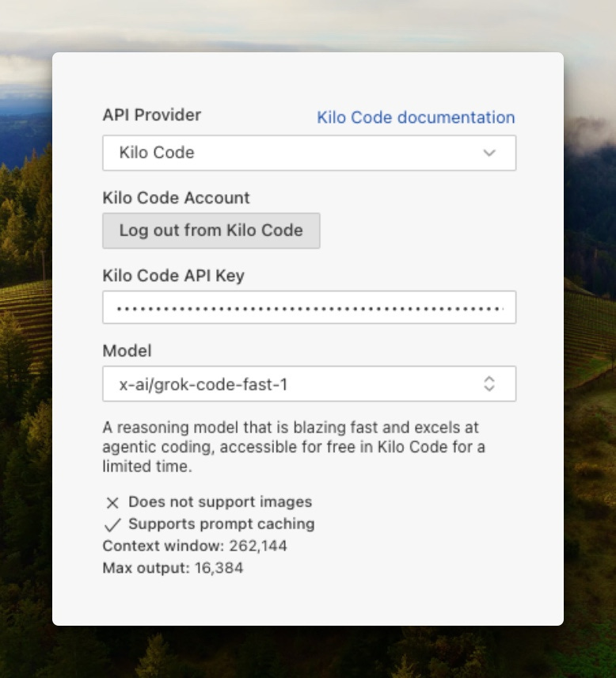616x678 pixels.
Task: Click the model description paragraph text
Action: pyautogui.click(x=293, y=447)
